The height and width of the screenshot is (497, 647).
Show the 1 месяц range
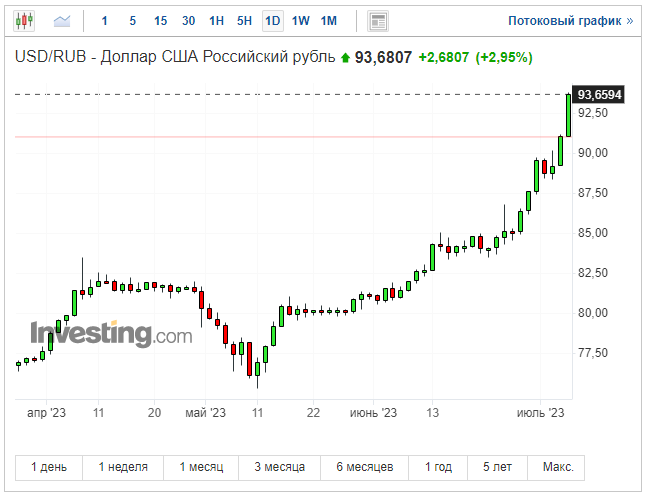201,467
